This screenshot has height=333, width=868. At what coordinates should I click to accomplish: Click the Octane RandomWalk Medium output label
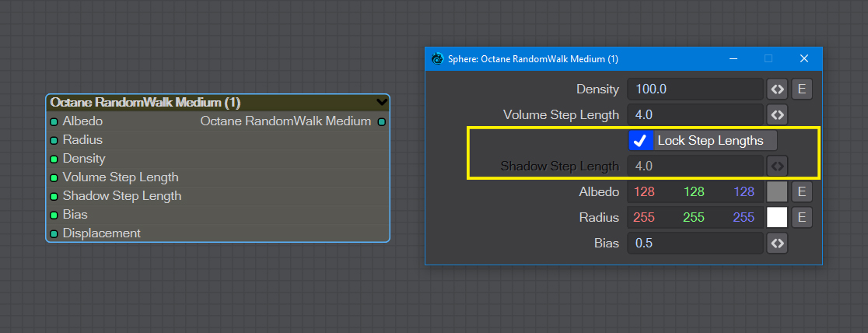pyautogui.click(x=285, y=121)
